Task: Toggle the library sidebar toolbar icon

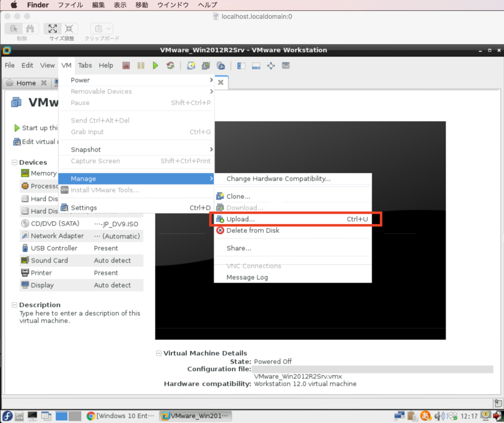Action: (x=241, y=65)
